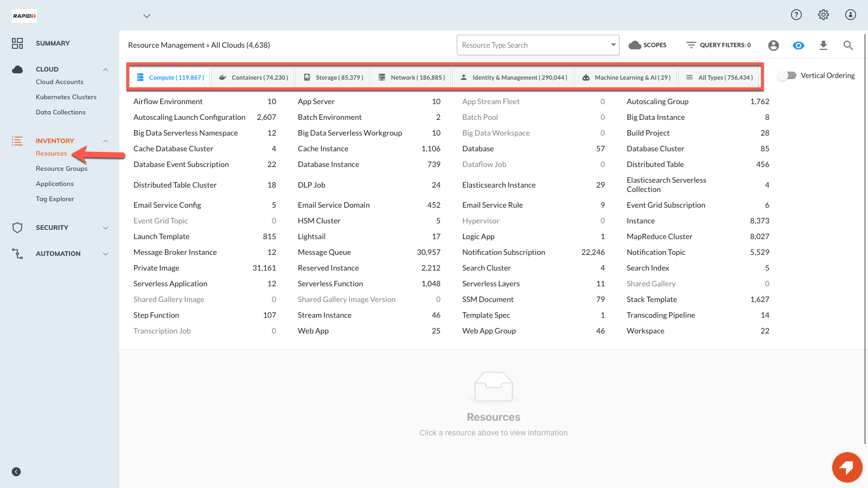Screen dimensions: 868x488
Task: Click the orange chat launcher icon
Action: pyautogui.click(x=847, y=467)
